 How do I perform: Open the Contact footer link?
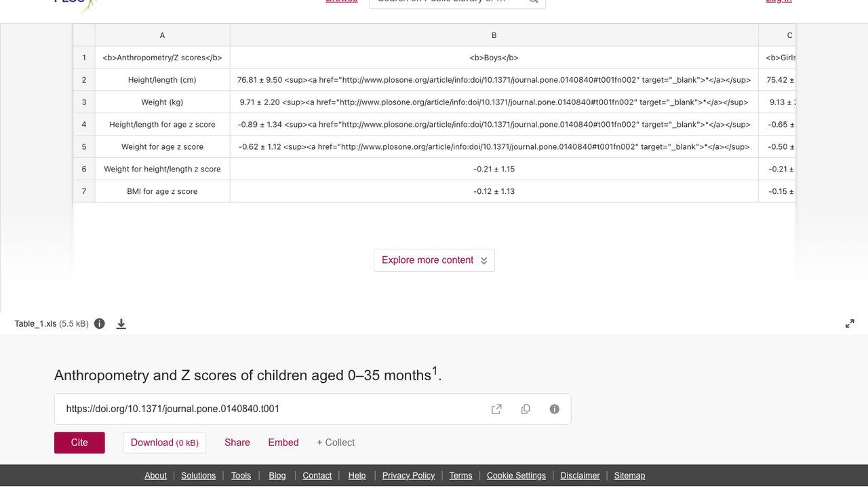pos(317,476)
